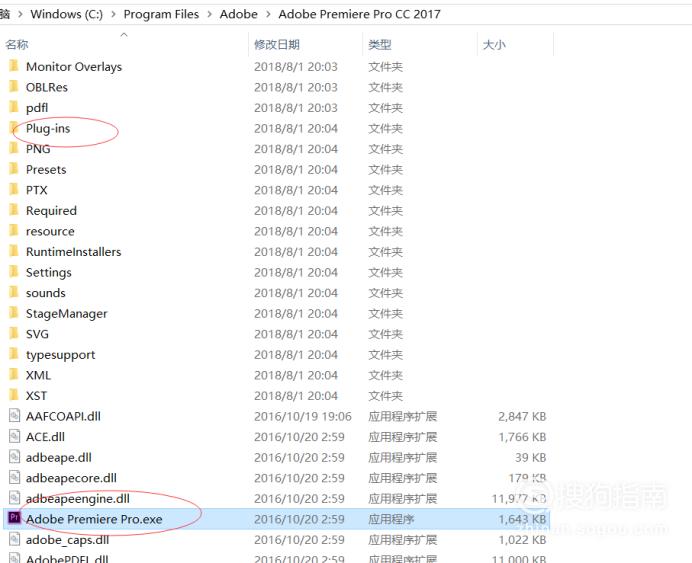This screenshot has width=692, height=563.
Task: Expand the chevron after Windows (C:)
Action: click(x=113, y=15)
